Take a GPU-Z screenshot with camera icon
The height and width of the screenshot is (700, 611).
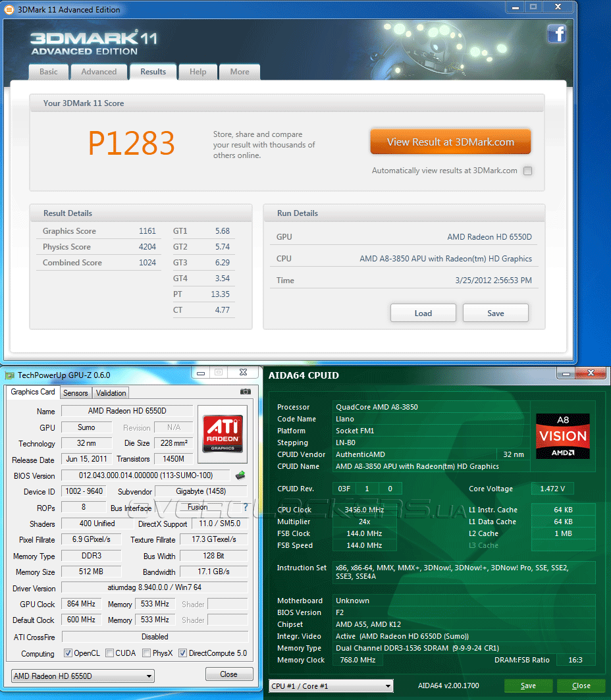[246, 392]
